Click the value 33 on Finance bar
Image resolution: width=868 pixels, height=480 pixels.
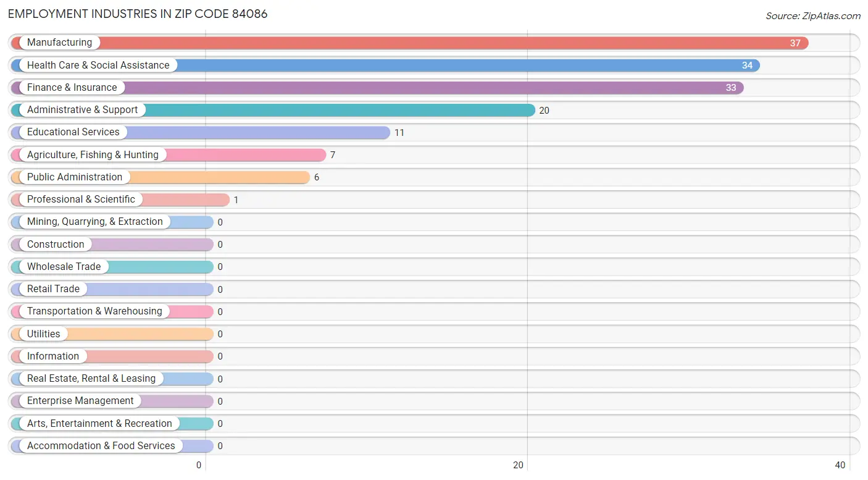click(x=731, y=88)
